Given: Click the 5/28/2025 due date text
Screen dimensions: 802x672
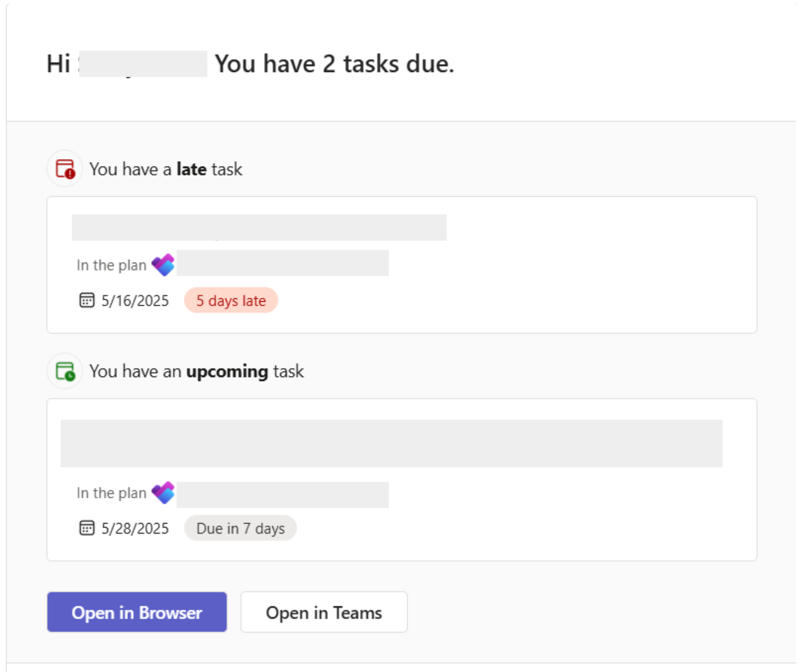Looking at the screenshot, I should point(135,528).
